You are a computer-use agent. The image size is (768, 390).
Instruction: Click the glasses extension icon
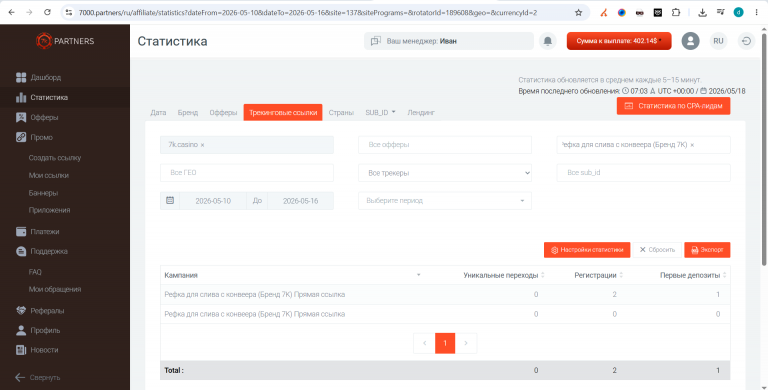click(x=640, y=13)
